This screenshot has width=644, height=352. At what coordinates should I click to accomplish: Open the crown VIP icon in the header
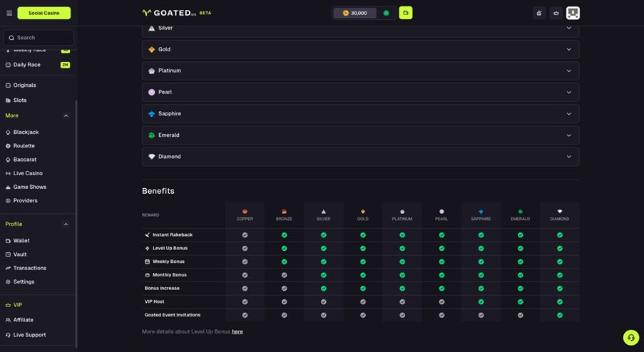[556, 13]
